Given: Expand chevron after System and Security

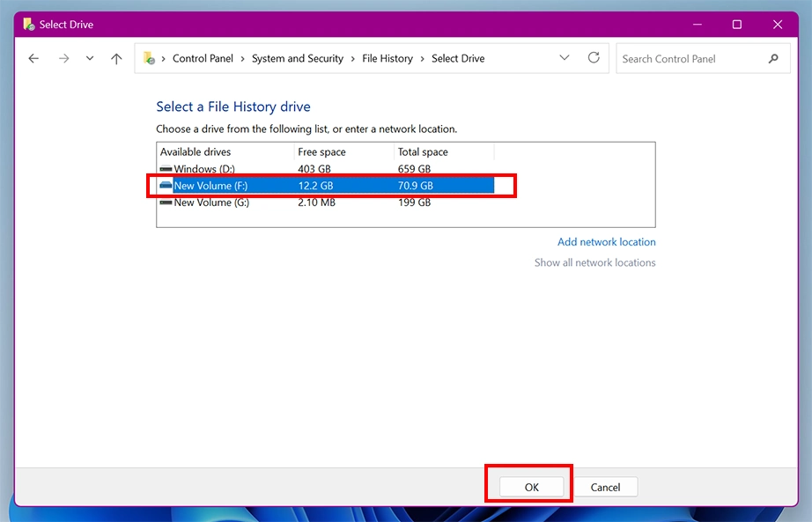Looking at the screenshot, I should pyautogui.click(x=352, y=59).
